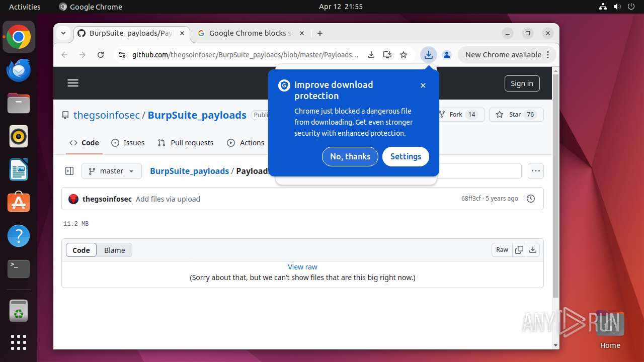Click thegsoinfosec author avatar
The image size is (644, 362).
pos(73,199)
